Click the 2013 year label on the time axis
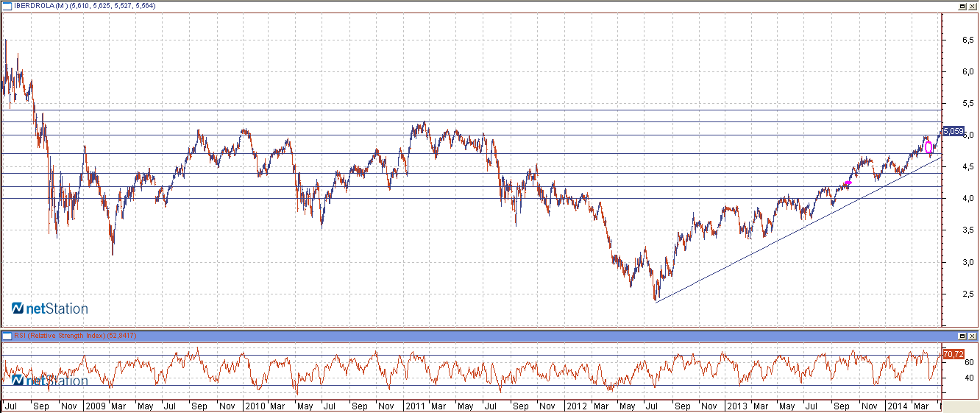The height and width of the screenshot is (413, 980). click(736, 406)
